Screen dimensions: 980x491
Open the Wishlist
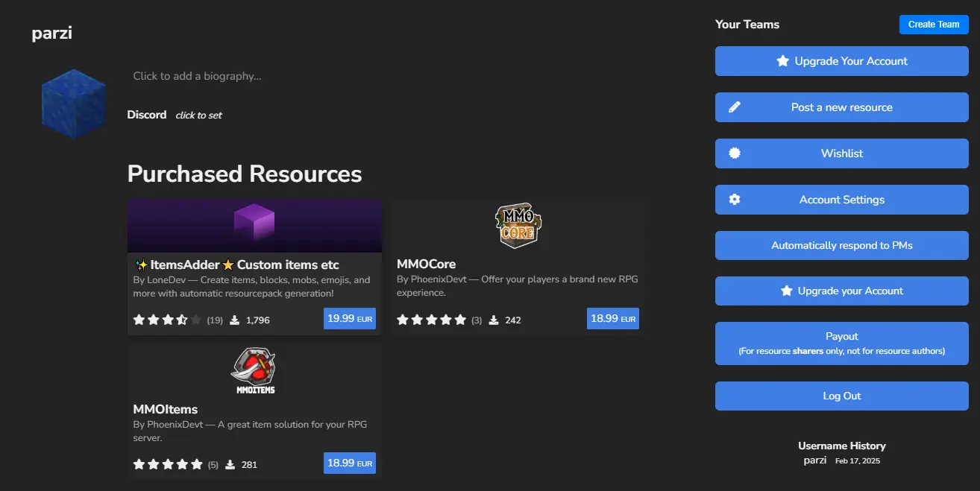point(842,153)
